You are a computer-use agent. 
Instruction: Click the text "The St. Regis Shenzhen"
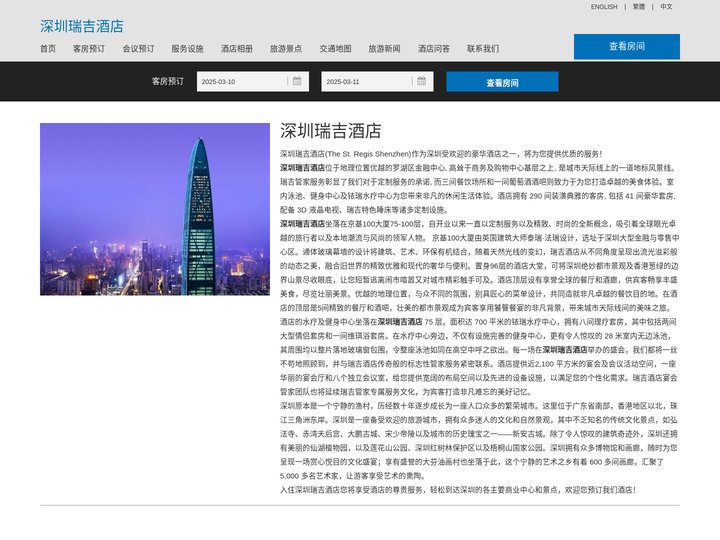coord(369,154)
